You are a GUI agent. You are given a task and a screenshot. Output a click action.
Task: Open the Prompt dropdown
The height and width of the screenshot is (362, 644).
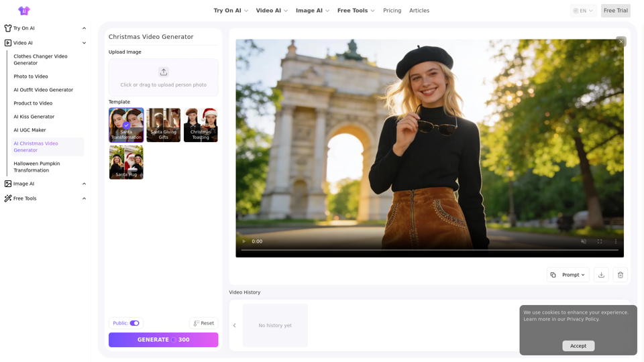coord(568,275)
